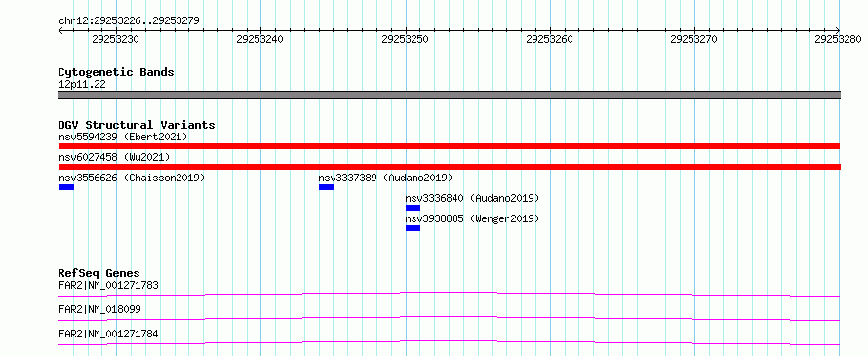Click the blue block under nsv3337389

pos(326,187)
